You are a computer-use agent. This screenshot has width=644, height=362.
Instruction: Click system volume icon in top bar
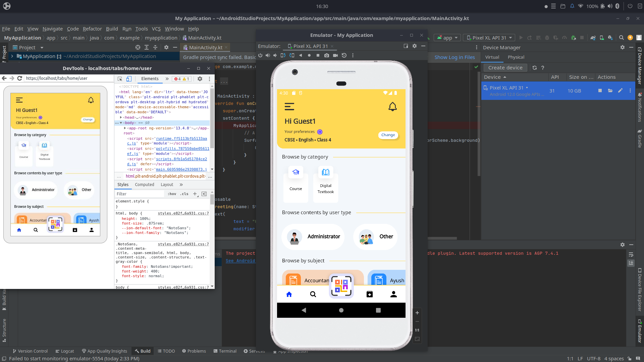click(x=610, y=6)
